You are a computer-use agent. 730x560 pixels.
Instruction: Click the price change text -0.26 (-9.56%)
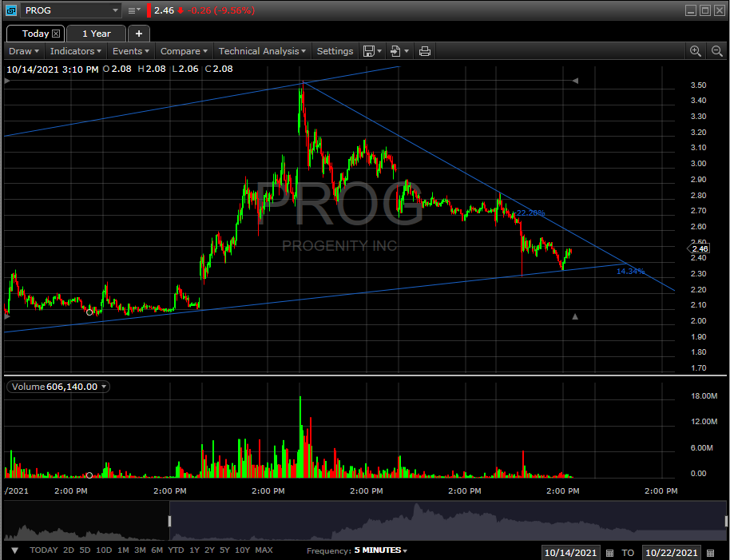pos(221,10)
